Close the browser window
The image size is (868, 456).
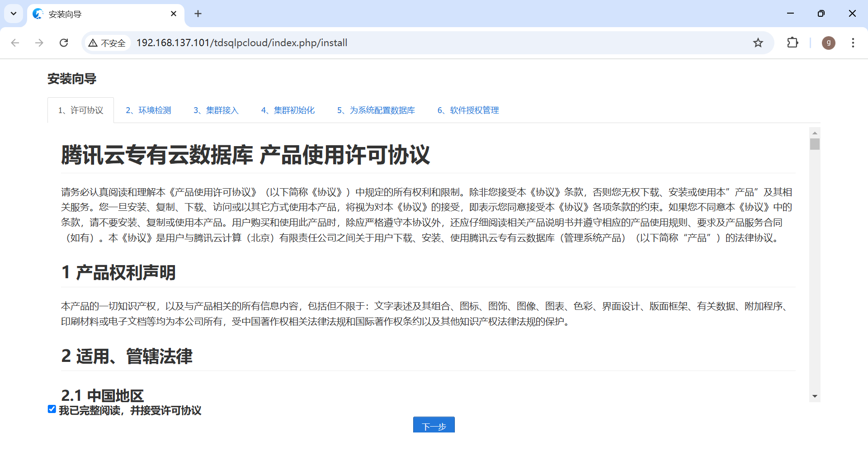852,14
